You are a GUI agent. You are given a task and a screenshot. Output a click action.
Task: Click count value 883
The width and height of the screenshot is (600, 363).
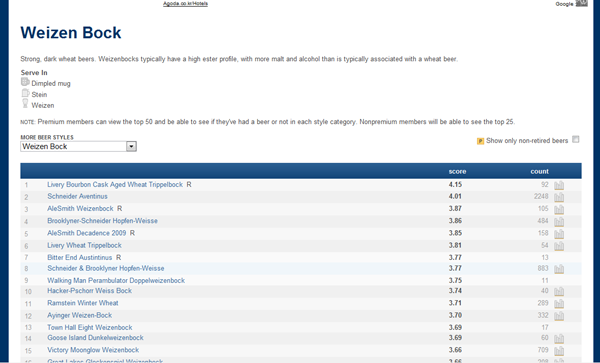pos(543,268)
